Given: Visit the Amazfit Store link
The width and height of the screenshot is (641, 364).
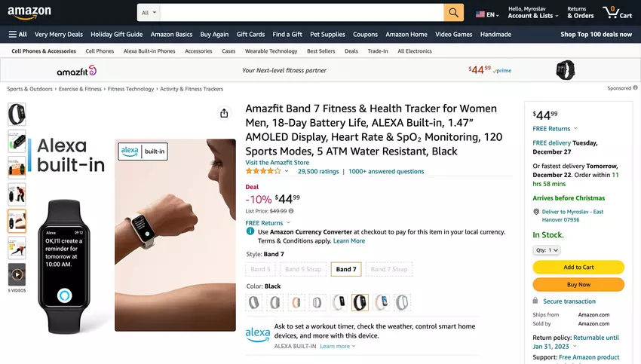Looking at the screenshot, I should point(277,162).
